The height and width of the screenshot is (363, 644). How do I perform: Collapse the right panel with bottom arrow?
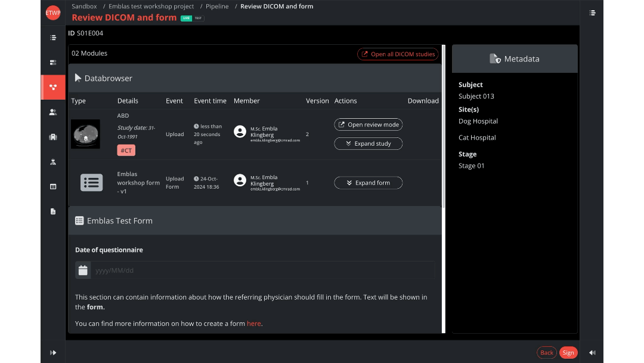(x=592, y=352)
